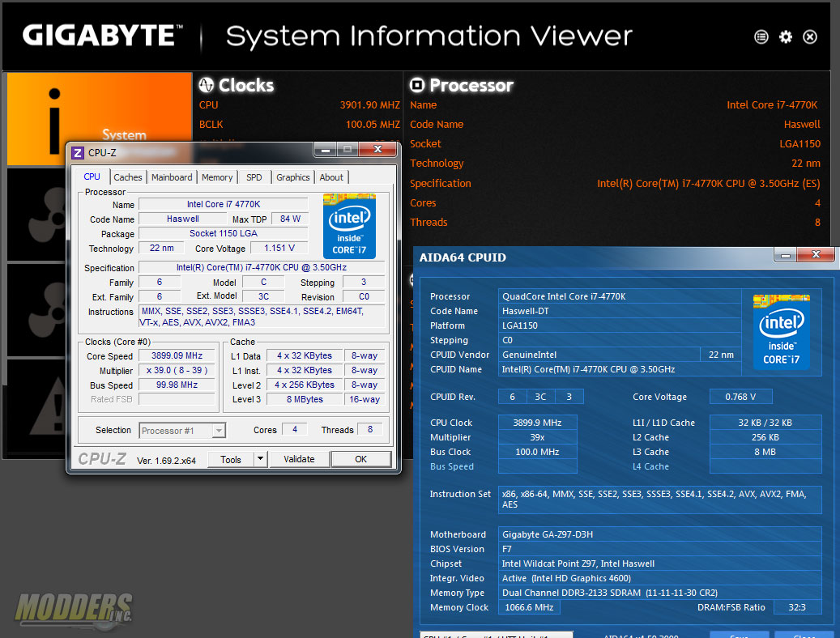Open settings gear in Gigabyte header
Viewport: 840px width, 638px height.
point(786,37)
